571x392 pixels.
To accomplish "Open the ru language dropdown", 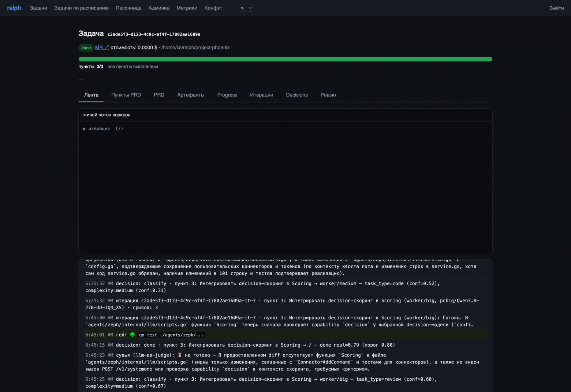I will pyautogui.click(x=245, y=8).
